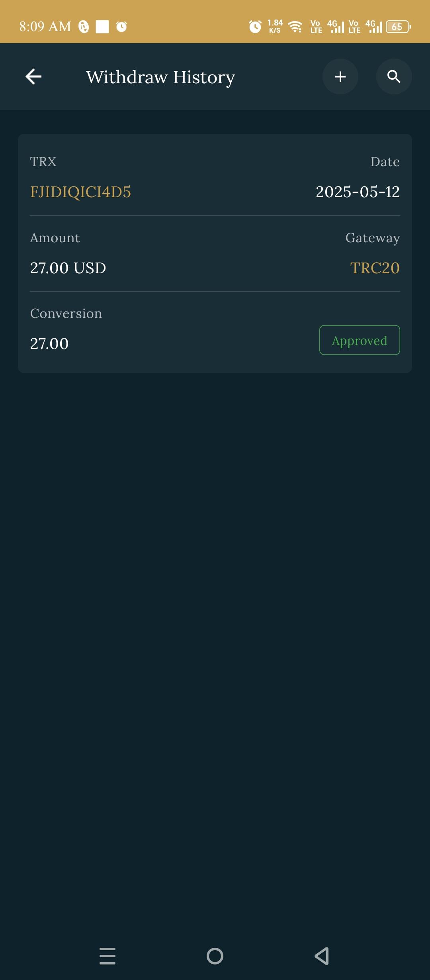The height and width of the screenshot is (980, 430).
Task: Tap the Android back triangle button
Action: 322,956
